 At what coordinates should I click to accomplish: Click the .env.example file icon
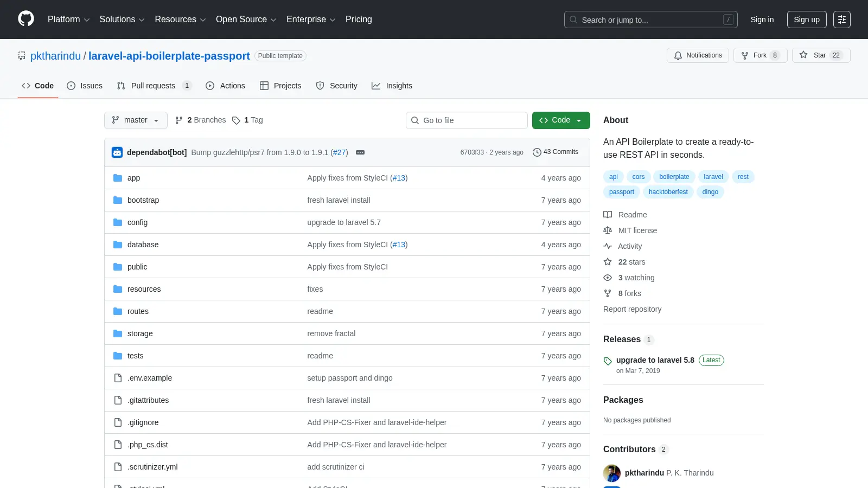click(x=118, y=378)
